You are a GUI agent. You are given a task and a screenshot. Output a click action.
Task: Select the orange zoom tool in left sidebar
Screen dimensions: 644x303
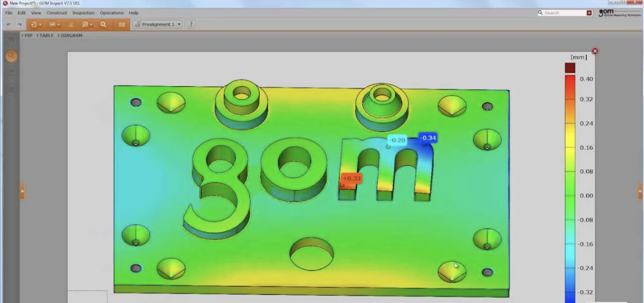pos(11,56)
